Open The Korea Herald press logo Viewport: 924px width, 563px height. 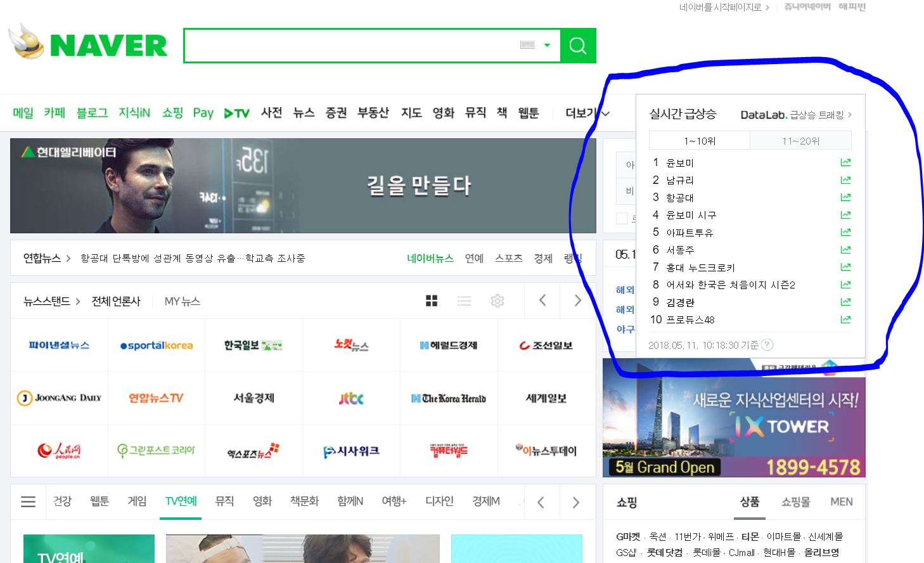pyautogui.click(x=448, y=398)
